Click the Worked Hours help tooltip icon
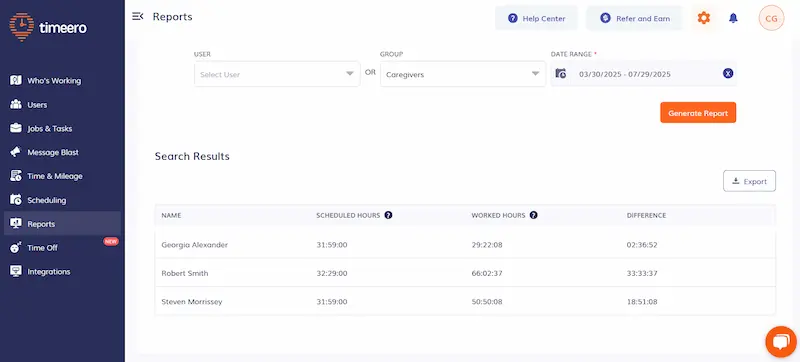The image size is (800, 362). 534,215
